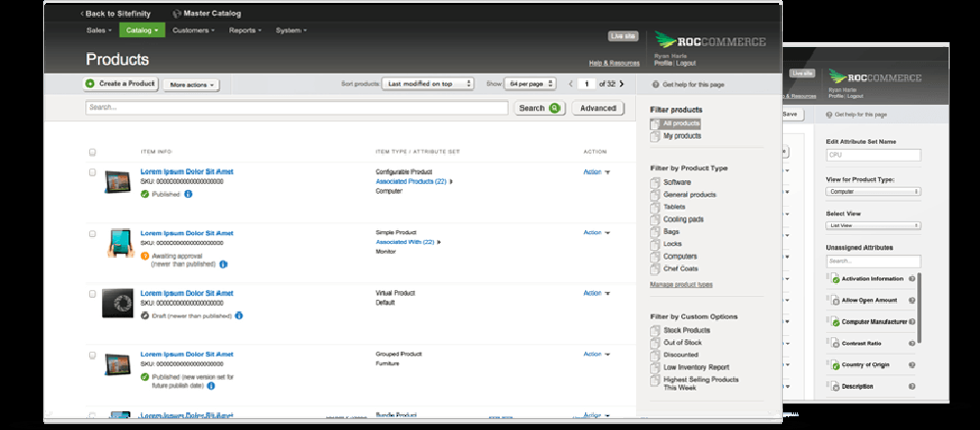Open the Sort products dropdown
The height and width of the screenshot is (430, 980).
coord(428,84)
